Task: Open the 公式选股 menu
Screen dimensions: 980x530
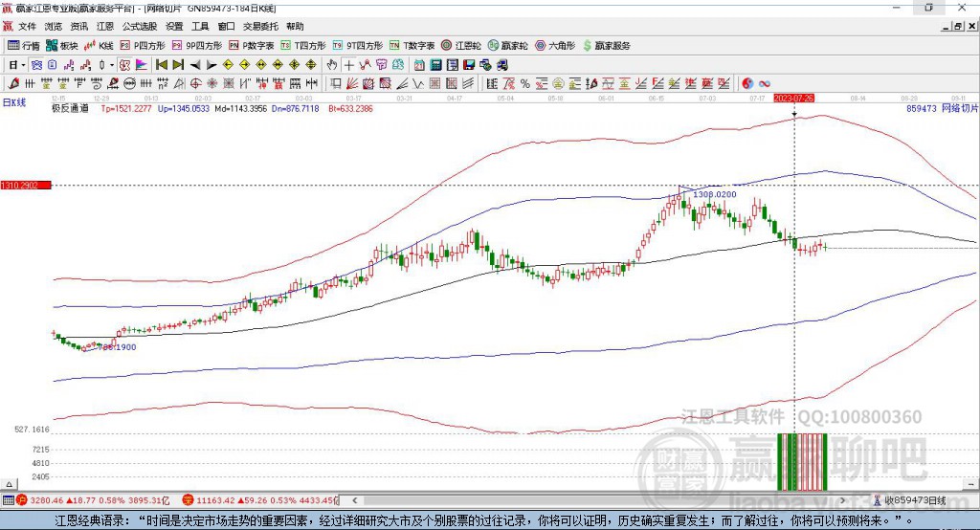Action: click(140, 26)
